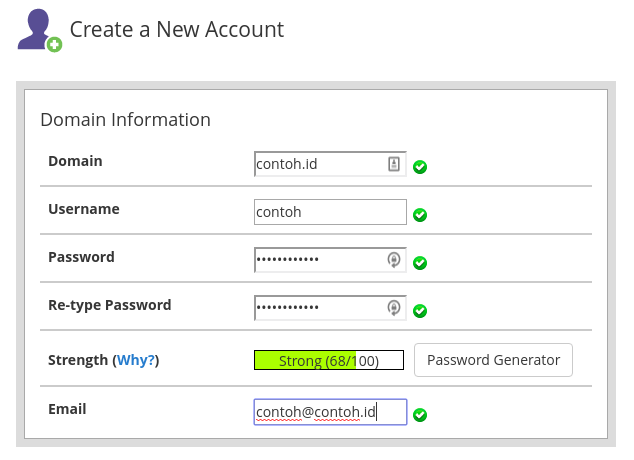Click the key icon inside Password field
Image resolution: width=634 pixels, height=460 pixels.
click(394, 260)
